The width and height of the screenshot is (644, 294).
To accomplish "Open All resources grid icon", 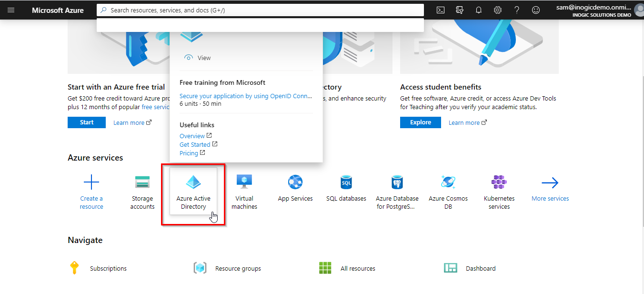I will point(325,268).
